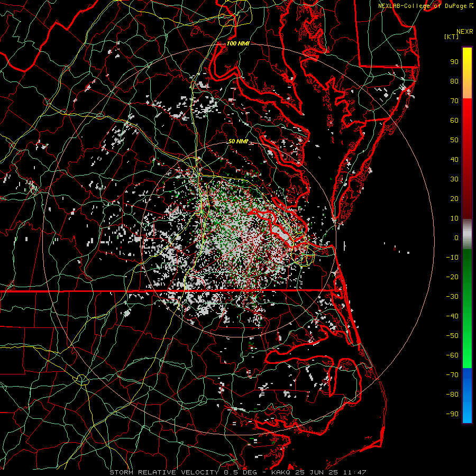Click the 50 value on the velocity scale
The width and height of the screenshot is (476, 476).
pos(454,140)
